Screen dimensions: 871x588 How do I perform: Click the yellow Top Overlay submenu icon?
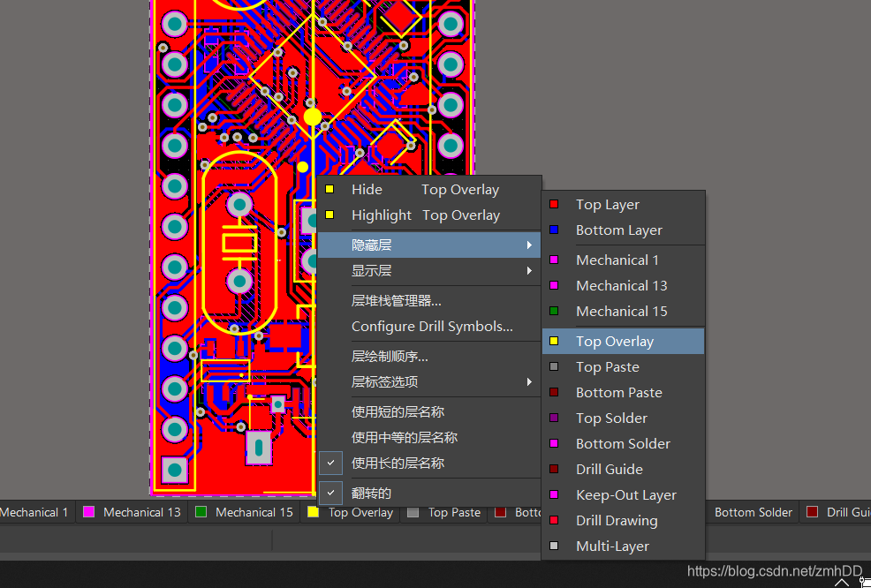(x=554, y=341)
